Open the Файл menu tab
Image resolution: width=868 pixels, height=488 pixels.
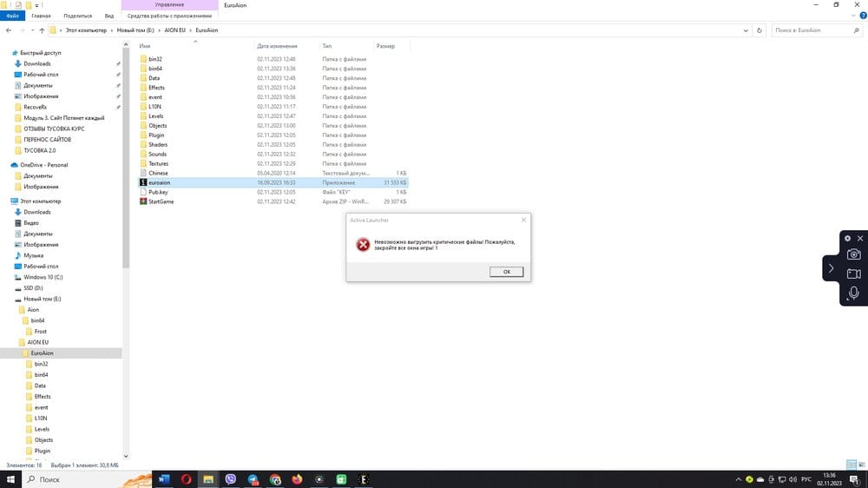12,16
